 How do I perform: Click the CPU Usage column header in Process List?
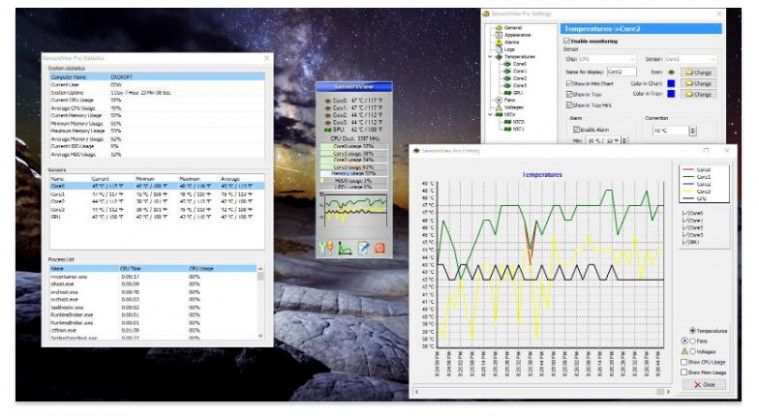click(x=202, y=268)
